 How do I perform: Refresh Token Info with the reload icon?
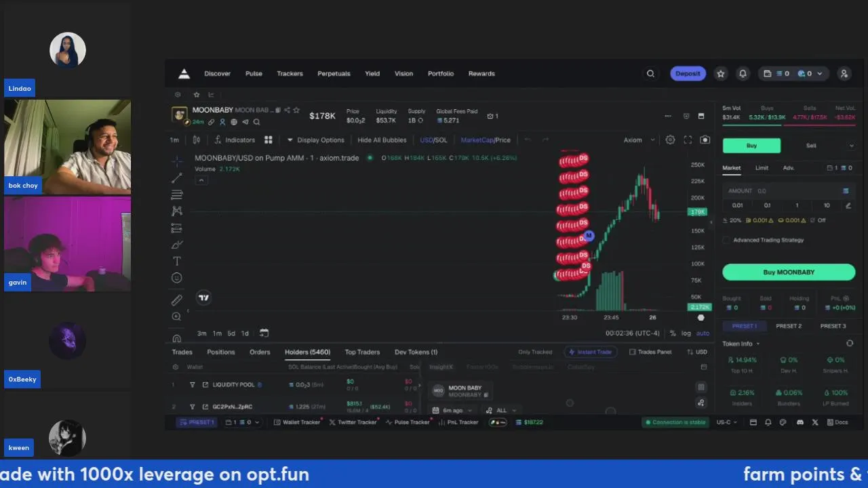(850, 344)
